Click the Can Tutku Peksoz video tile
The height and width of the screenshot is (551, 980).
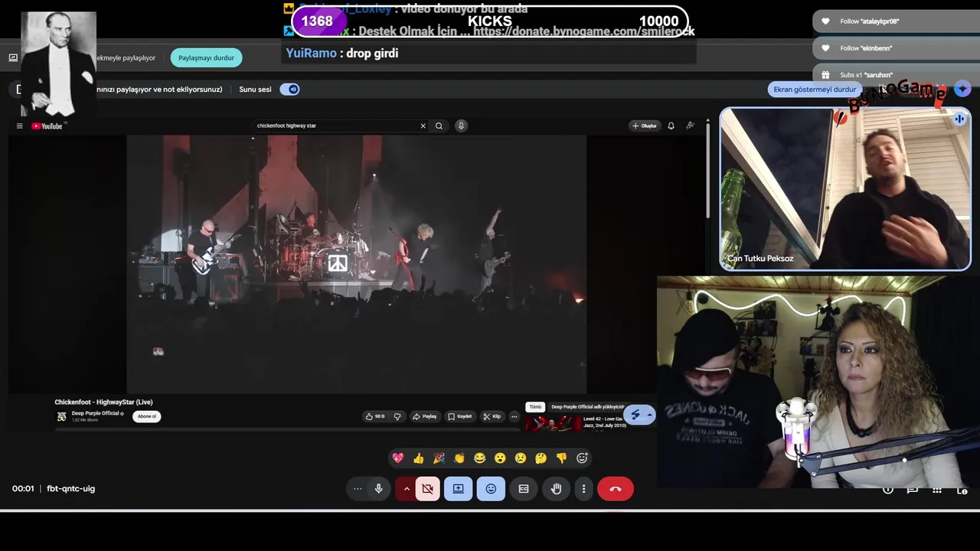click(845, 189)
